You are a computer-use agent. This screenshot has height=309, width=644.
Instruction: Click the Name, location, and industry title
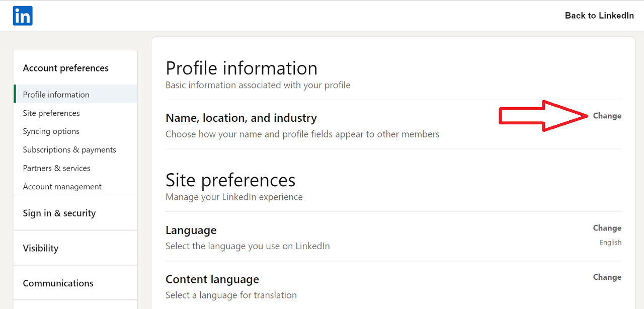pyautogui.click(x=241, y=118)
